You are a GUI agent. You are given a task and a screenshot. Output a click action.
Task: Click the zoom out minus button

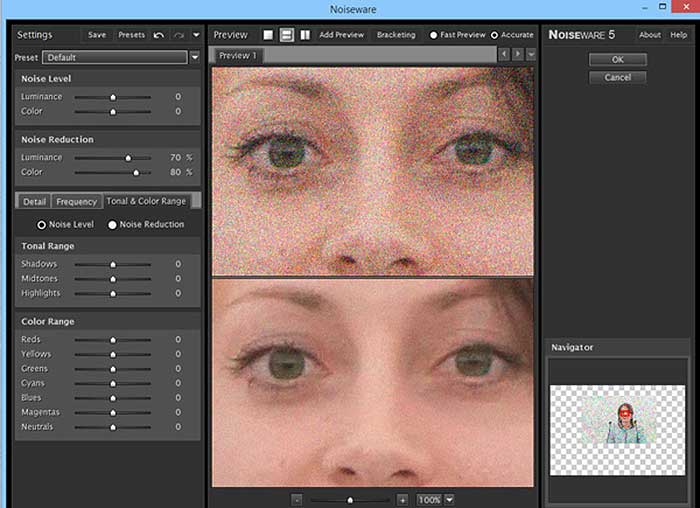point(297,499)
